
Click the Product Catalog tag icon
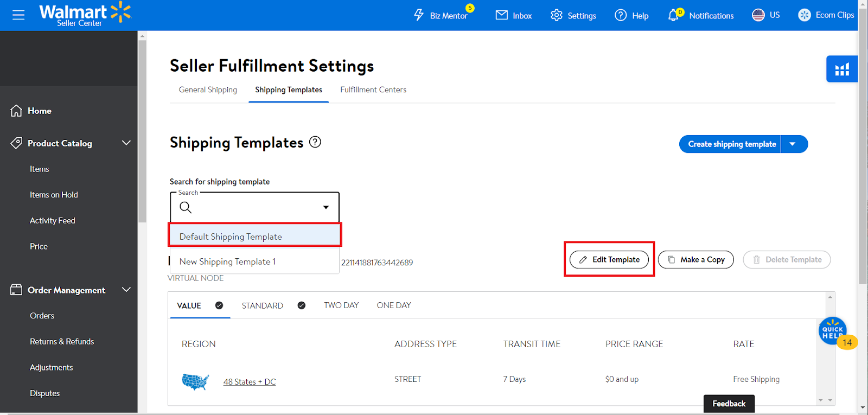(x=17, y=143)
